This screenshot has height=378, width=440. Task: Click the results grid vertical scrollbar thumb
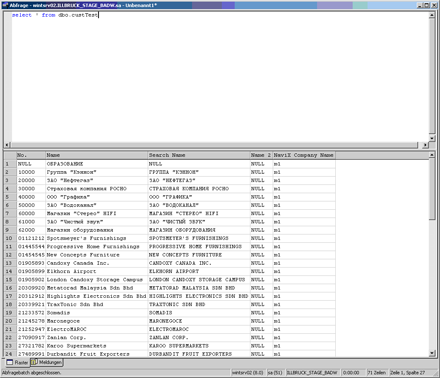point(432,189)
